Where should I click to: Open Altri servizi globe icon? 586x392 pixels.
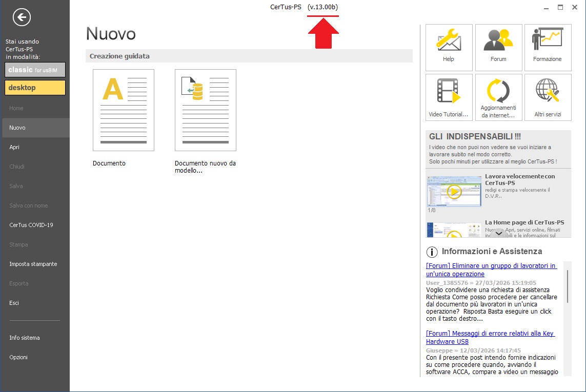tap(548, 97)
